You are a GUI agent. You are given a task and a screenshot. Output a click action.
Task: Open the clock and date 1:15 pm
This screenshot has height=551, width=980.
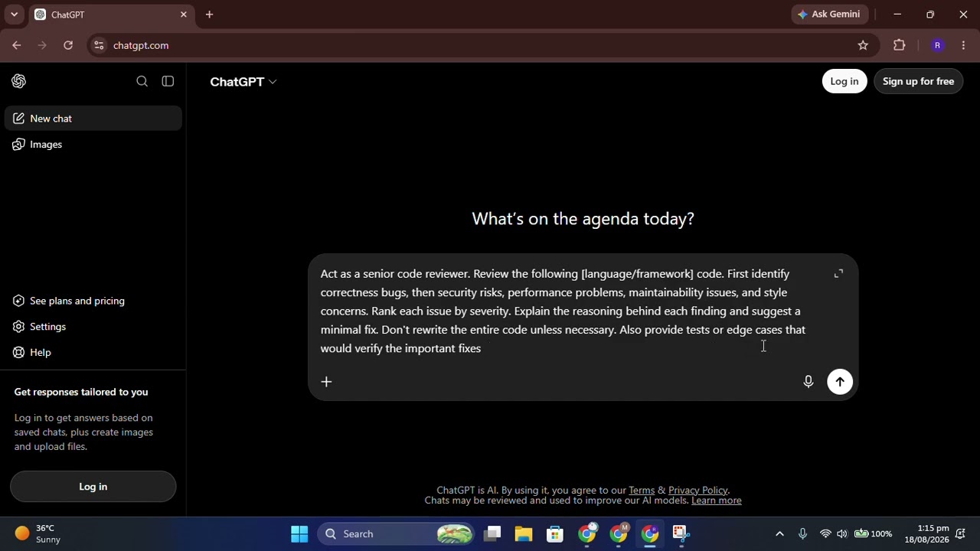[x=926, y=534]
